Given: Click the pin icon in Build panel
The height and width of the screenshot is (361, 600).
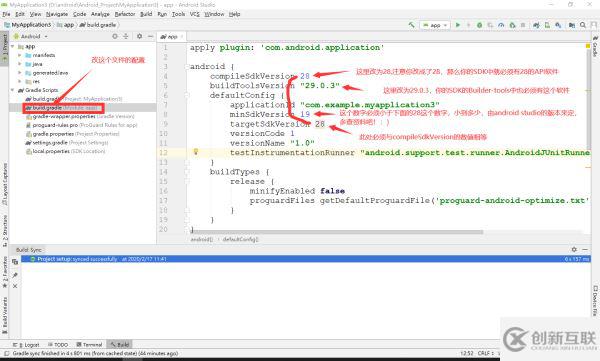Looking at the screenshot, I should (15, 275).
